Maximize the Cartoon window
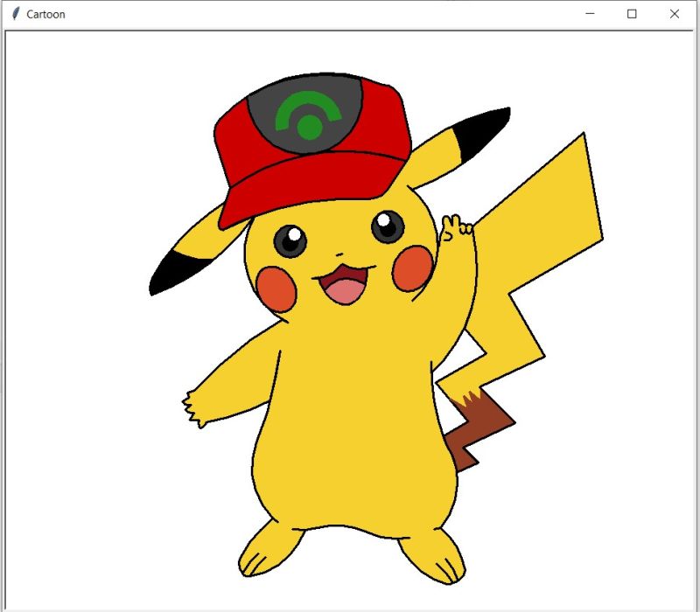The width and height of the screenshot is (700, 612). coord(632,14)
